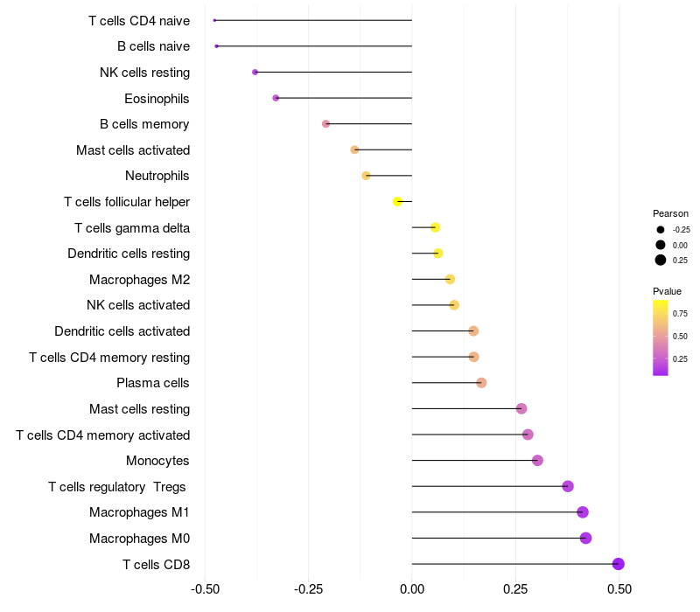The image size is (700, 612).
Task: Select the Macrophages M1 data point
Action: [x=583, y=512]
